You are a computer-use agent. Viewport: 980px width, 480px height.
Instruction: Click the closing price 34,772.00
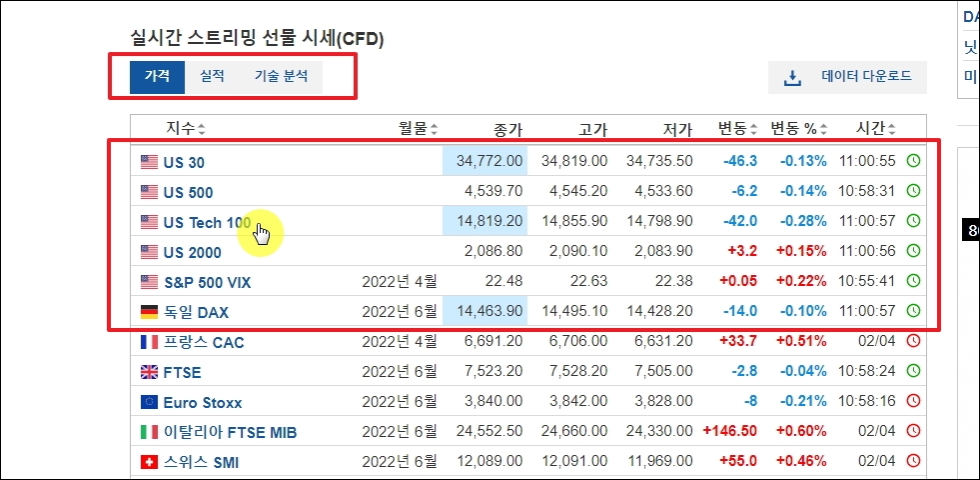pos(490,161)
